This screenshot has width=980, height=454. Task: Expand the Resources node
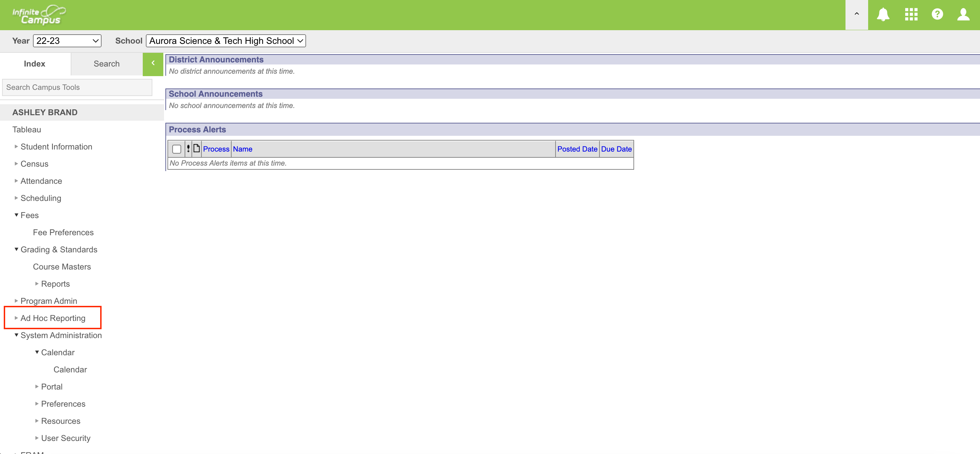[x=36, y=420]
